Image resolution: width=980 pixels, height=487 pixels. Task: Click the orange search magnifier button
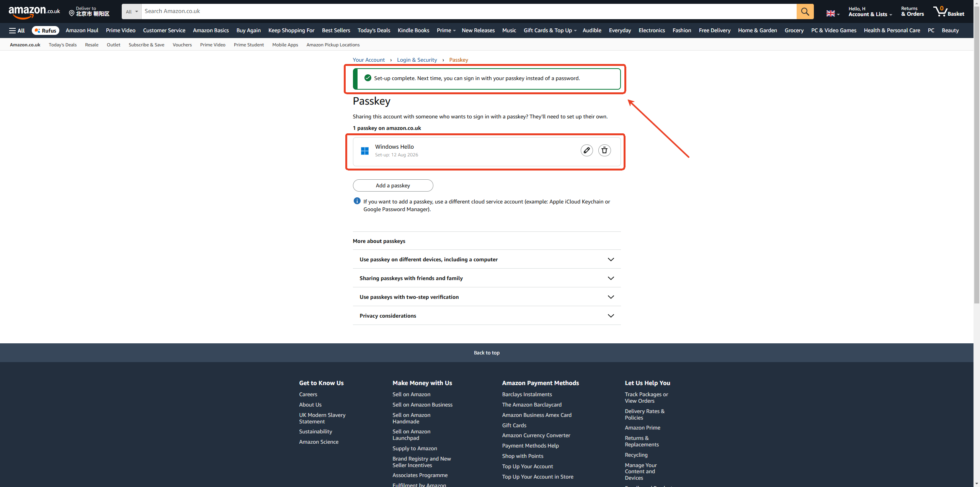[805, 11]
